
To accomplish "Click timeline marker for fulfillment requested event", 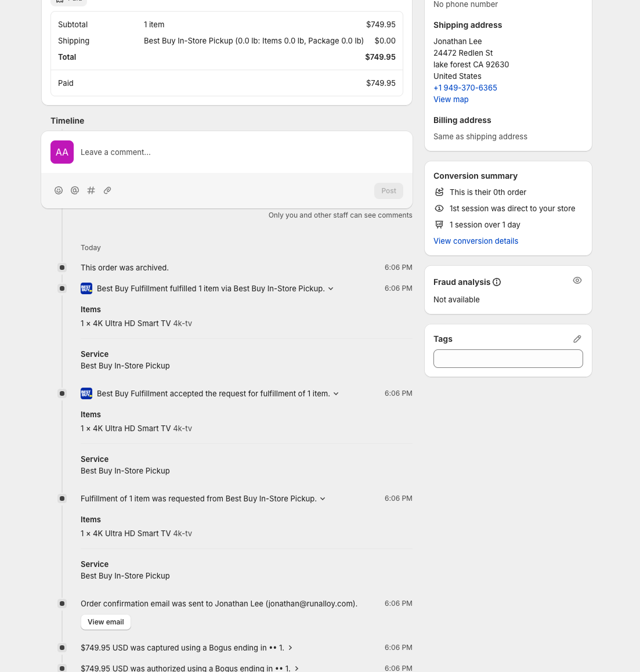I will pyautogui.click(x=62, y=498).
